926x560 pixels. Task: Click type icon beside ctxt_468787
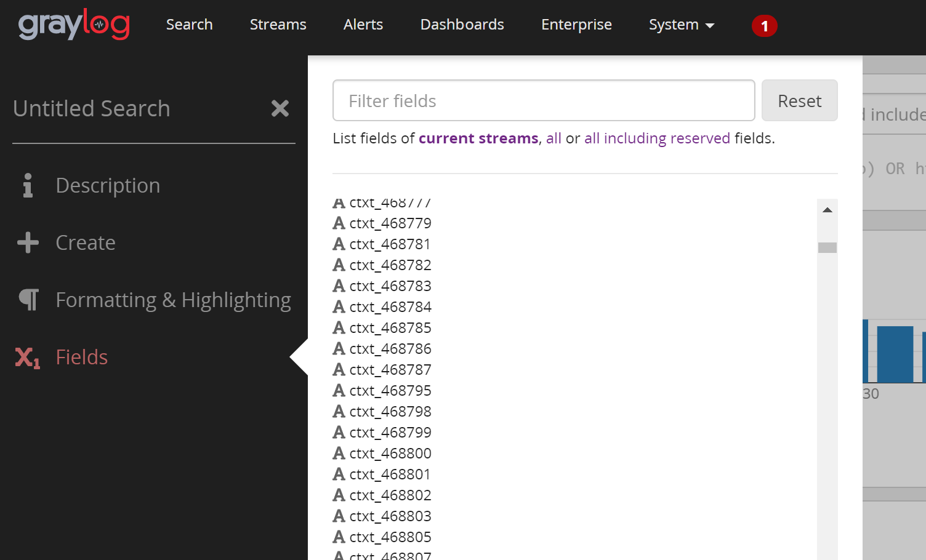pyautogui.click(x=339, y=370)
